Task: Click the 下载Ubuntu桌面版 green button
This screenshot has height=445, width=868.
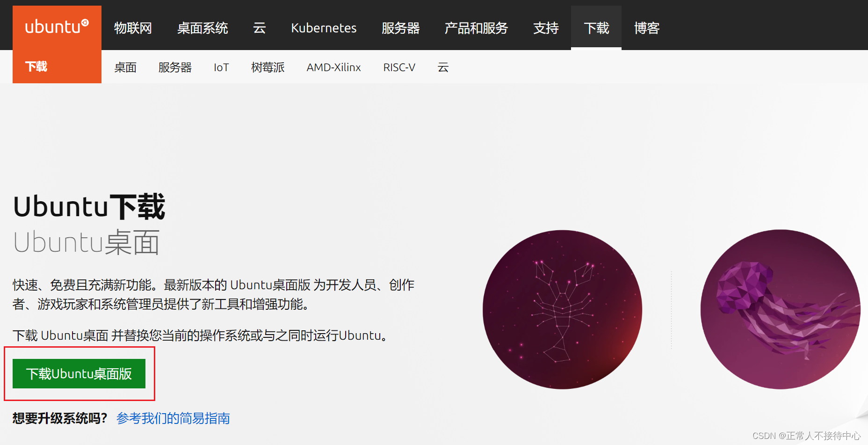Action: (x=80, y=373)
